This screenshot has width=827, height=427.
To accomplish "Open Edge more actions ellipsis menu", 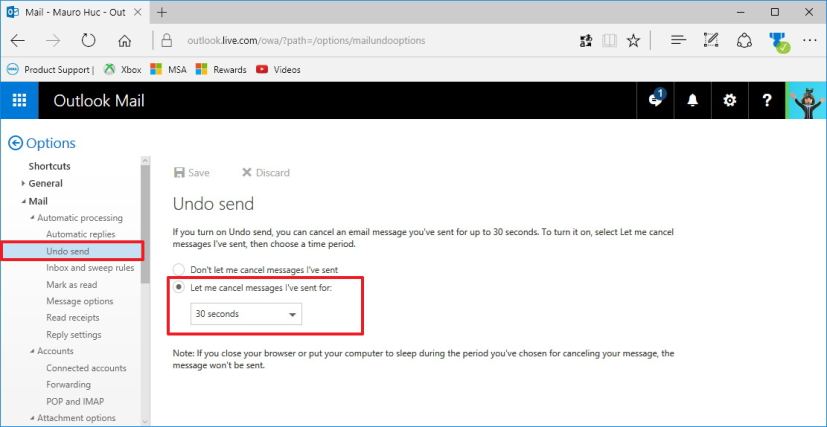I will coord(810,41).
